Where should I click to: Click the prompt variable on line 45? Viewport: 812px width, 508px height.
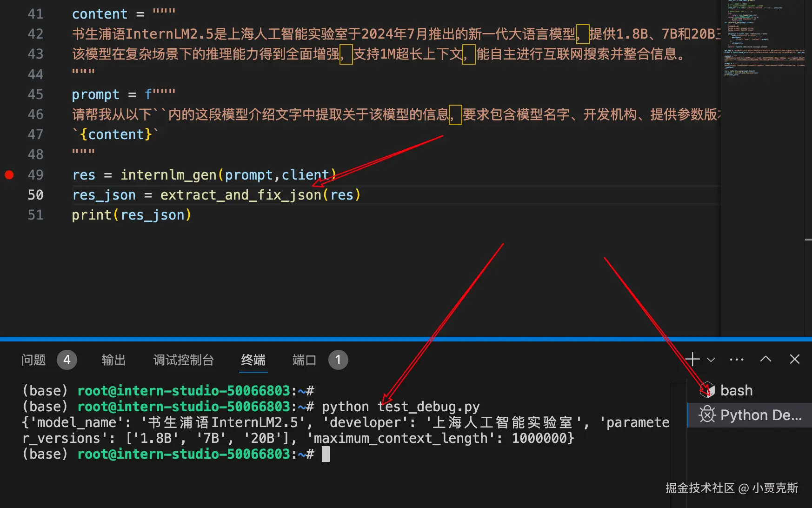(96, 94)
